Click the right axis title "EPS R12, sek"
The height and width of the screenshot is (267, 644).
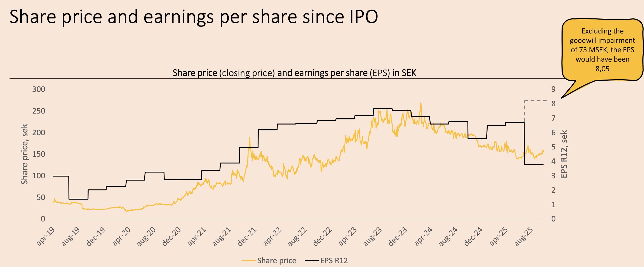[564, 154]
